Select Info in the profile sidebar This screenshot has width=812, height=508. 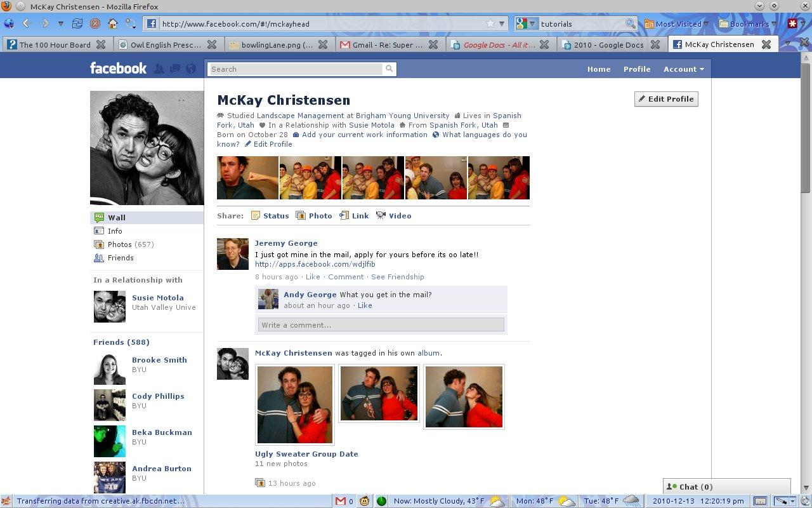(115, 231)
